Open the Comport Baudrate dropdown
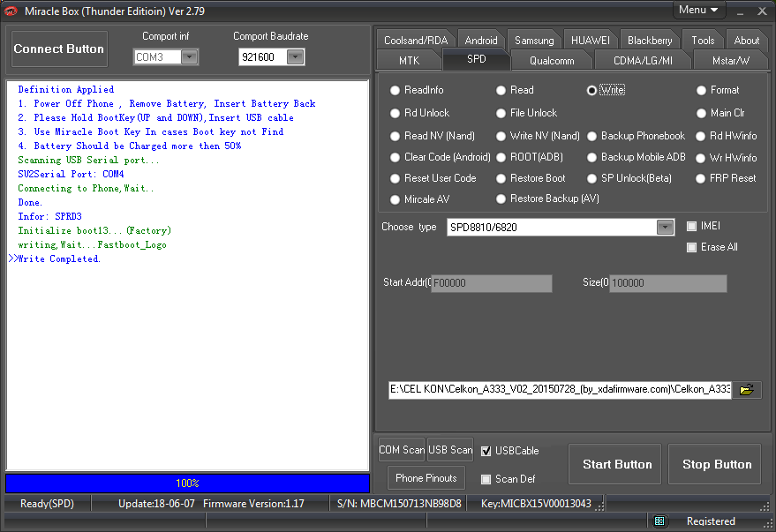 [x=296, y=56]
